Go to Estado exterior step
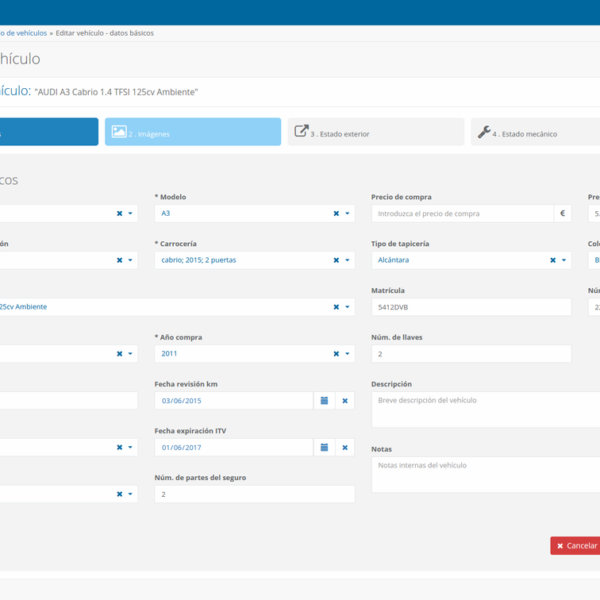Screen dimensions: 600x600 375,132
